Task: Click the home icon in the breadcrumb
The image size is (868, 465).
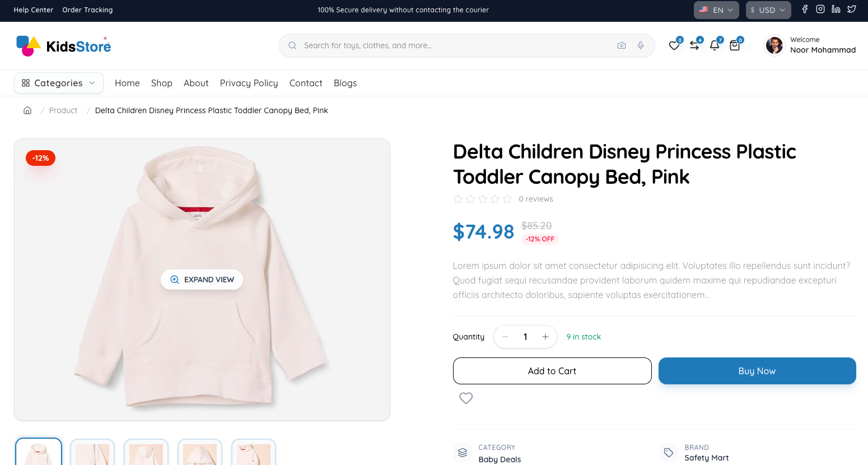Action: coord(27,110)
